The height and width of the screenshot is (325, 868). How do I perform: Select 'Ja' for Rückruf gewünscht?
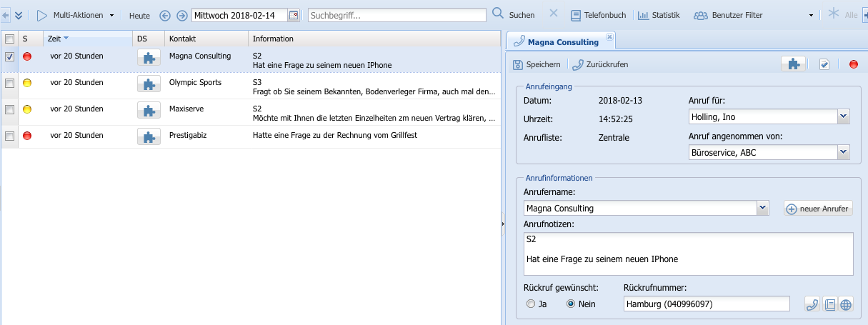point(530,304)
